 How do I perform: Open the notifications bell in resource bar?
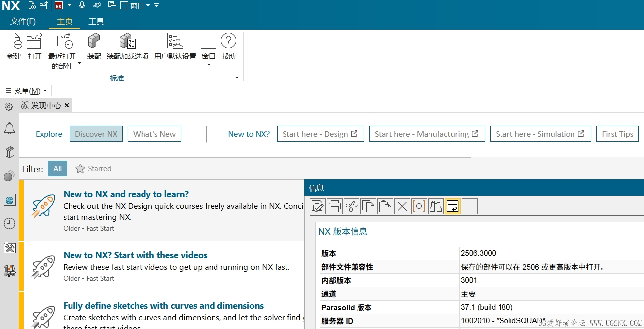click(9, 129)
